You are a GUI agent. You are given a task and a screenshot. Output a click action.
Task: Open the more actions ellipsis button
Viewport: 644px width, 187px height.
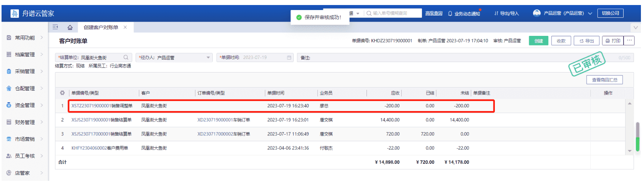point(629,40)
